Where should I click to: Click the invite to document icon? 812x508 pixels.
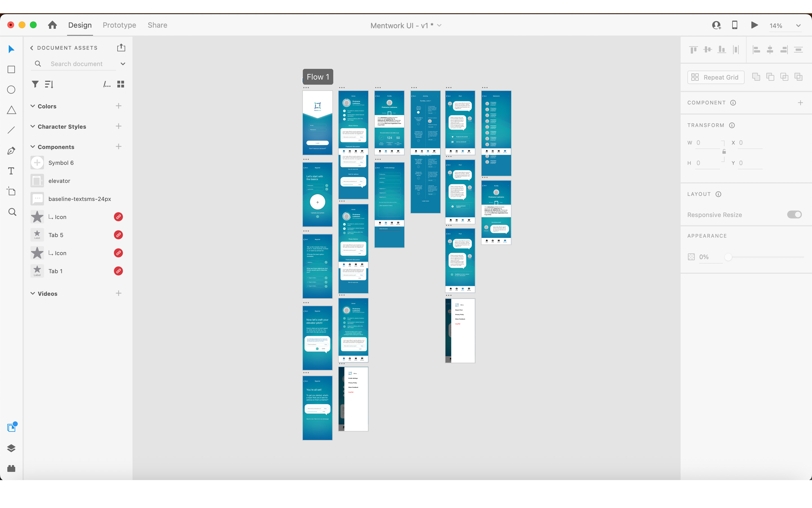[716, 25]
